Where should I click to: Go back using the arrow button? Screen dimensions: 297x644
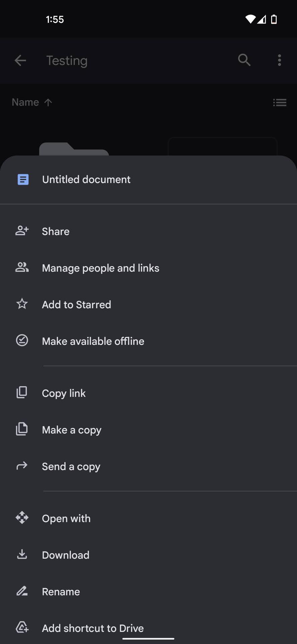(20, 60)
